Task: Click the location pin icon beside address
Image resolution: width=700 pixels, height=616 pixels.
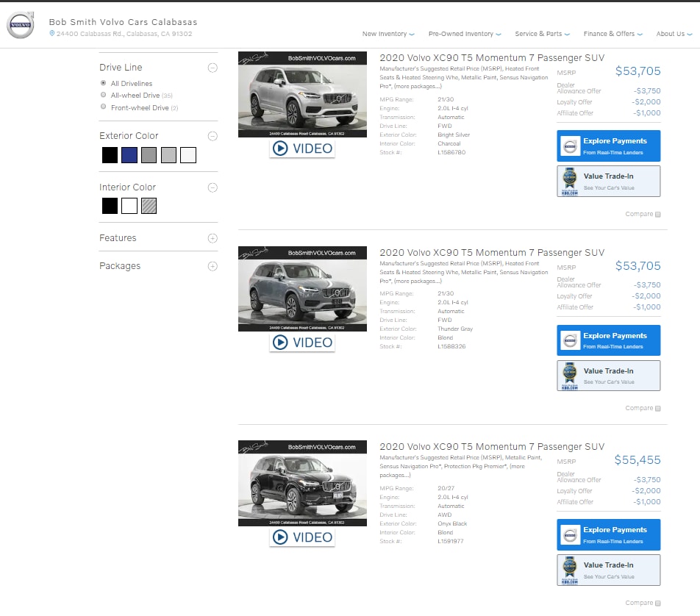Action: tap(51, 34)
